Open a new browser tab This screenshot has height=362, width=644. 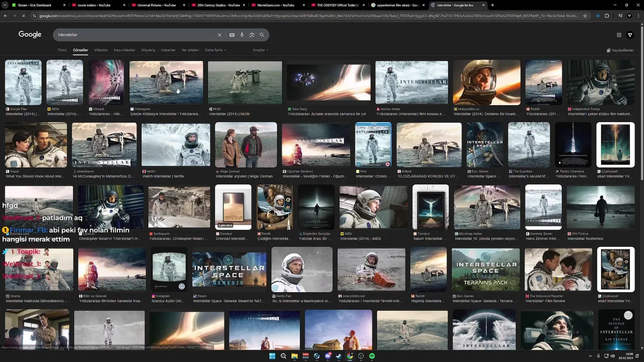pos(492,5)
